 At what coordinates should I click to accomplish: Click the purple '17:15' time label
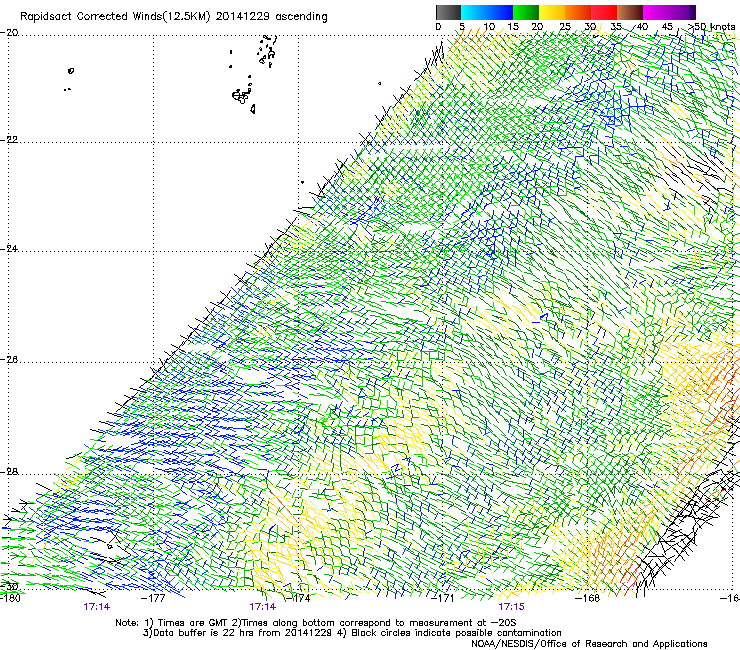tap(511, 607)
